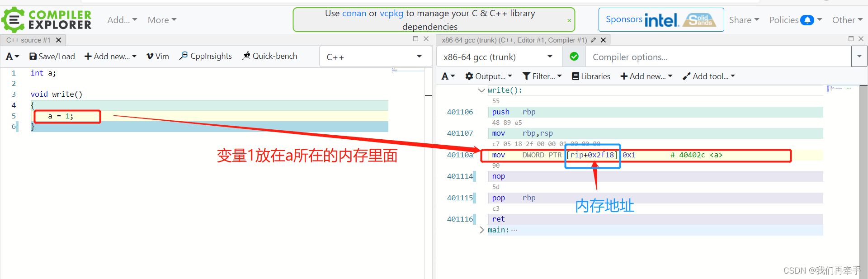Open the Libraries dialog
Image resolution: width=868 pixels, height=279 pixels.
[x=591, y=76]
